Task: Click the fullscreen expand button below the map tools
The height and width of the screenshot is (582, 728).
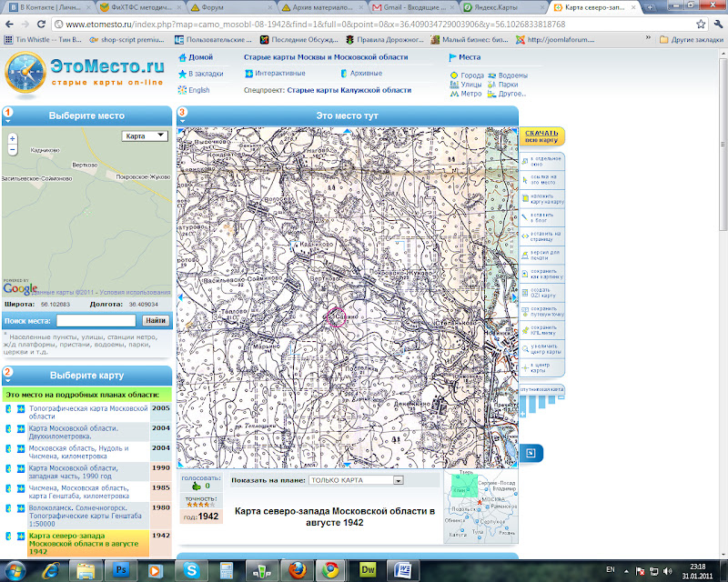Action: [531, 453]
